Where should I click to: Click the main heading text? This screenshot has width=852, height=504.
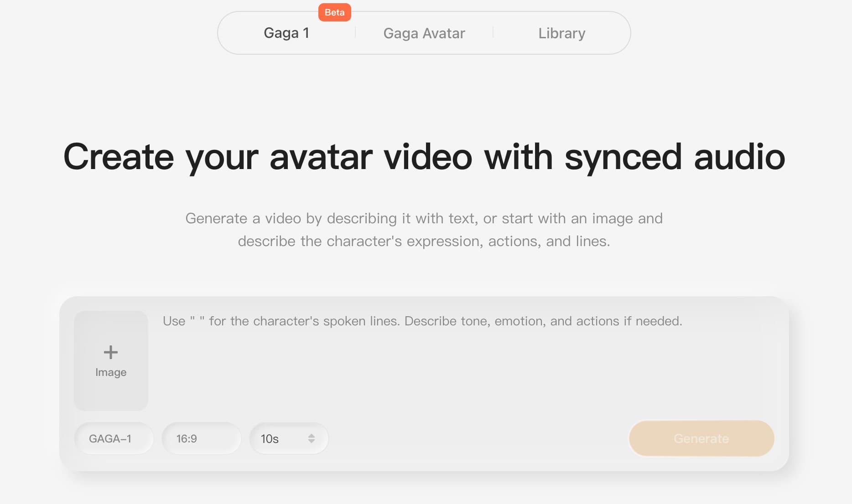[424, 157]
